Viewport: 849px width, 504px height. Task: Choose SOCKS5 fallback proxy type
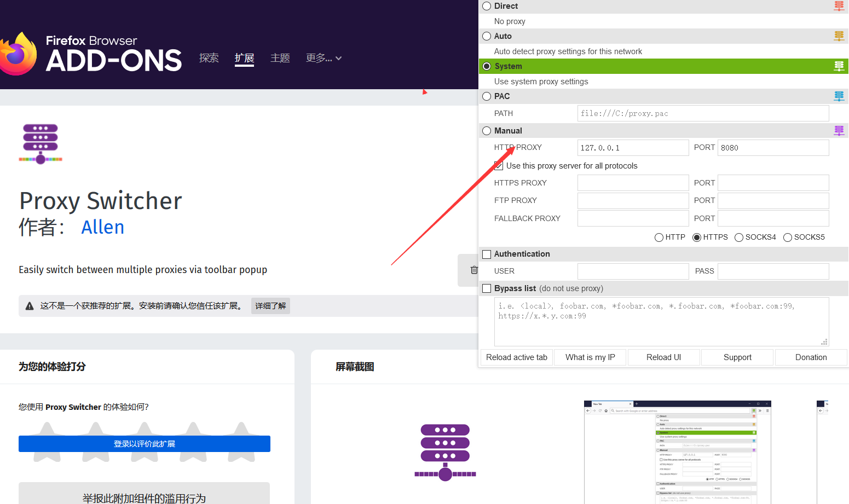click(x=788, y=237)
